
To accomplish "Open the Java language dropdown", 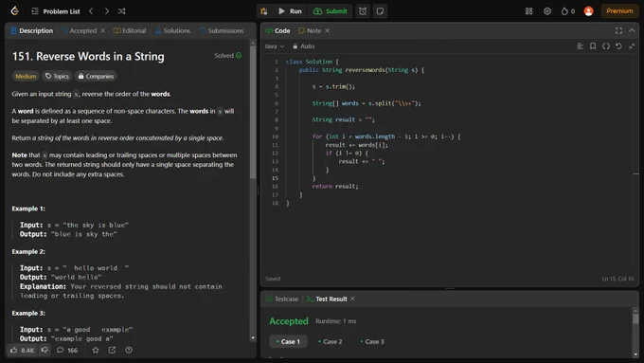I will pos(275,46).
